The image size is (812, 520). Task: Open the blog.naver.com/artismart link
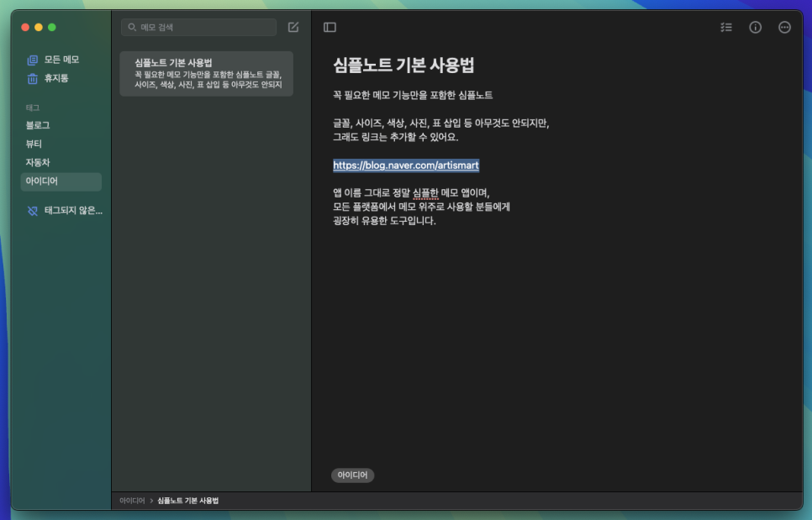point(405,165)
